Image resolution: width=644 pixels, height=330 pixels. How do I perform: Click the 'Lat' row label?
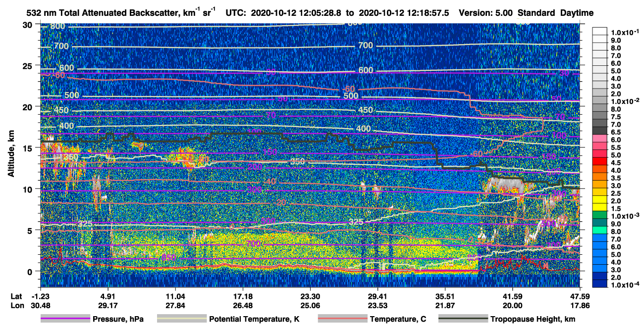16,296
